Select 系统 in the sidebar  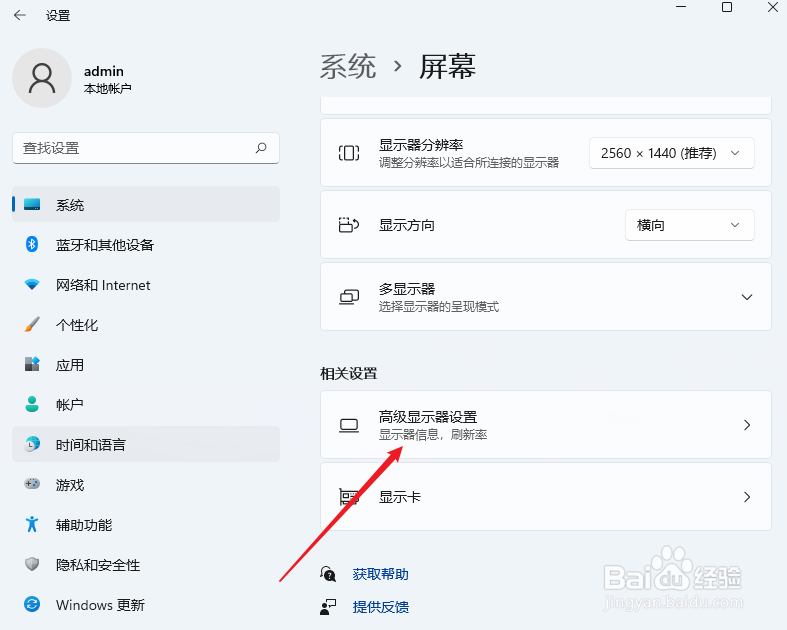point(146,204)
